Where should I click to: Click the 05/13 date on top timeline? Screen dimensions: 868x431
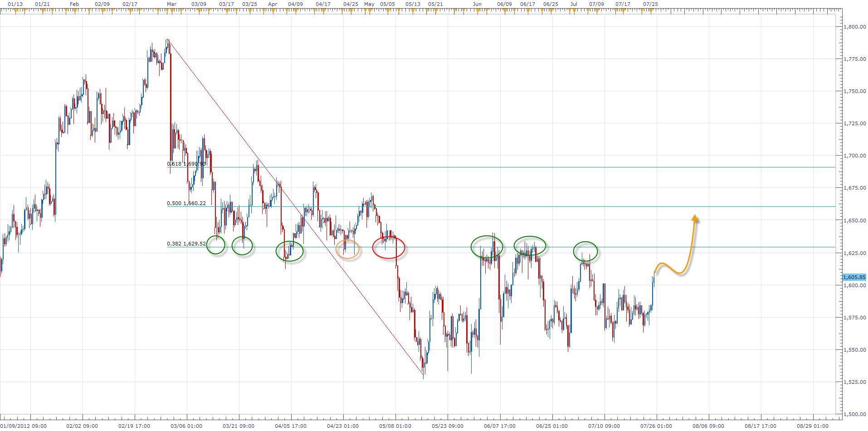[x=413, y=4]
